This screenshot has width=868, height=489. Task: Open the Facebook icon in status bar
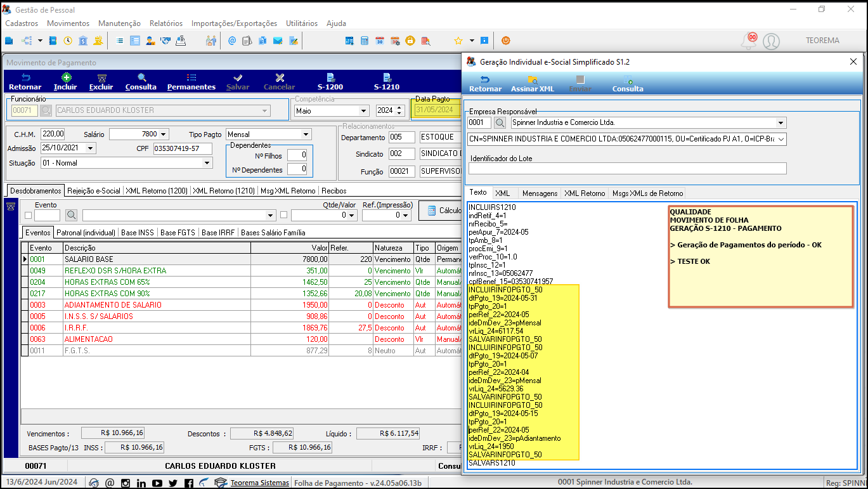(188, 483)
